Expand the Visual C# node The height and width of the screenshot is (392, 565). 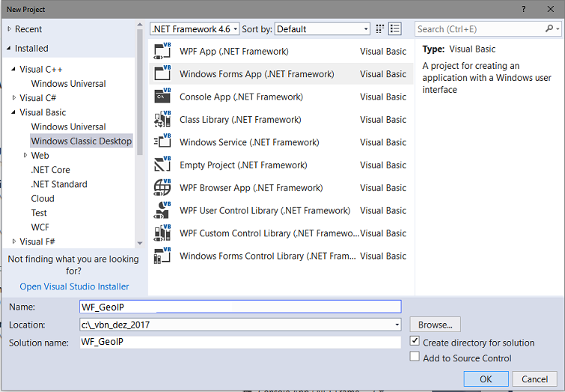tap(14, 98)
